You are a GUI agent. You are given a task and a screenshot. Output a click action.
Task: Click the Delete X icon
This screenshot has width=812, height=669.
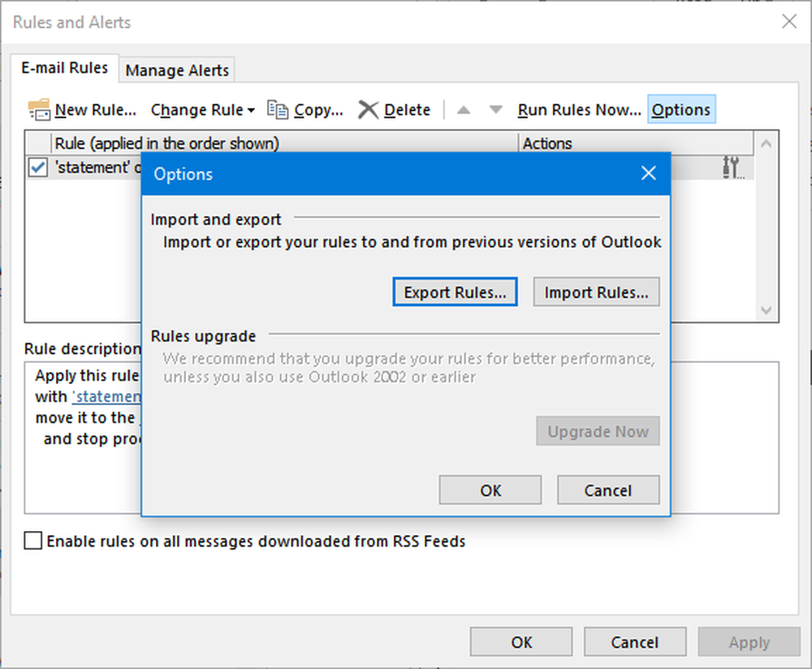pyautogui.click(x=369, y=110)
